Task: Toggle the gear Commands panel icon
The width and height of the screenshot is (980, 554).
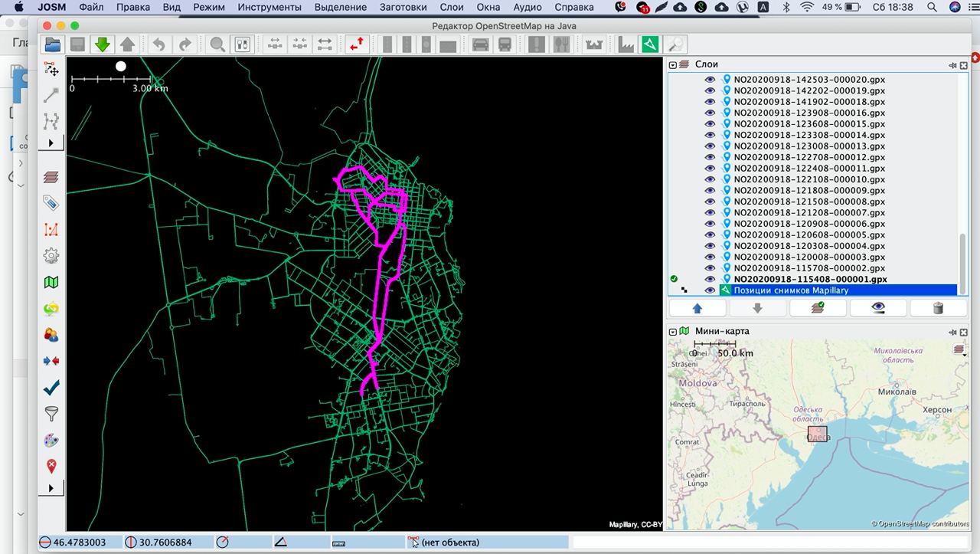Action: [51, 256]
